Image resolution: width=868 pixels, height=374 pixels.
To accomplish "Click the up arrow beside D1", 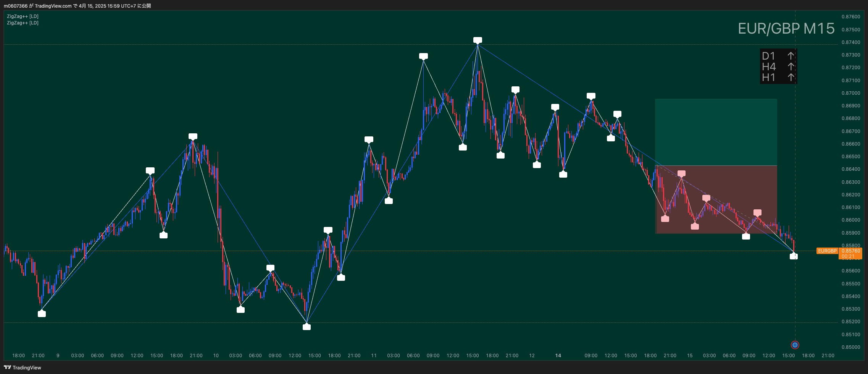I will [791, 56].
